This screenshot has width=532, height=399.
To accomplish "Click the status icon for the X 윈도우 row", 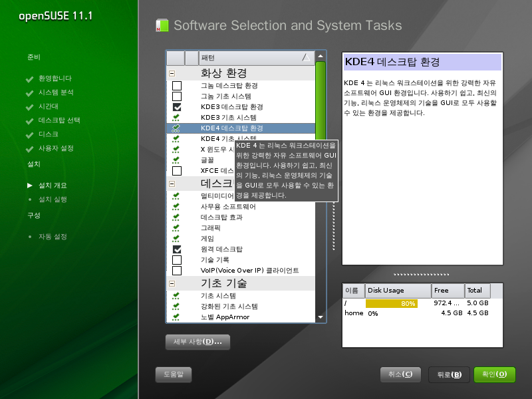I will (x=176, y=149).
